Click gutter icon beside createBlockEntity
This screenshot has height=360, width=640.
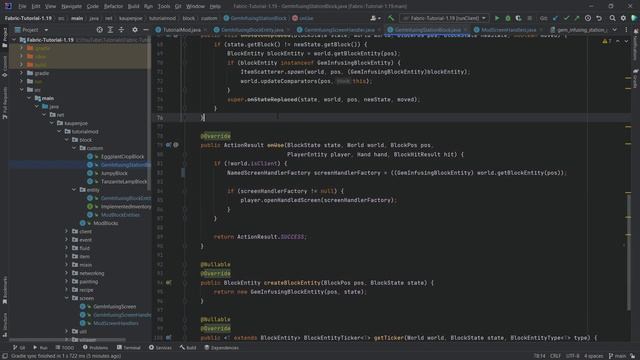click(x=169, y=282)
